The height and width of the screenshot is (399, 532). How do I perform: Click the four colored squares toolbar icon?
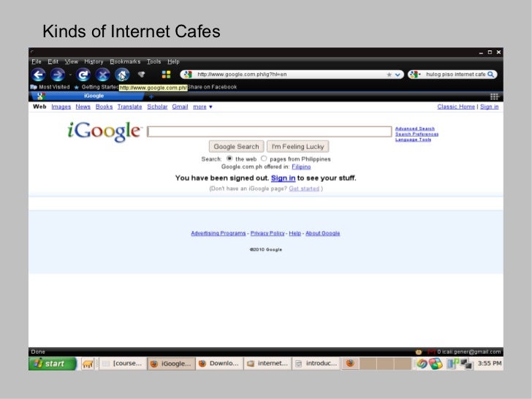(167, 75)
